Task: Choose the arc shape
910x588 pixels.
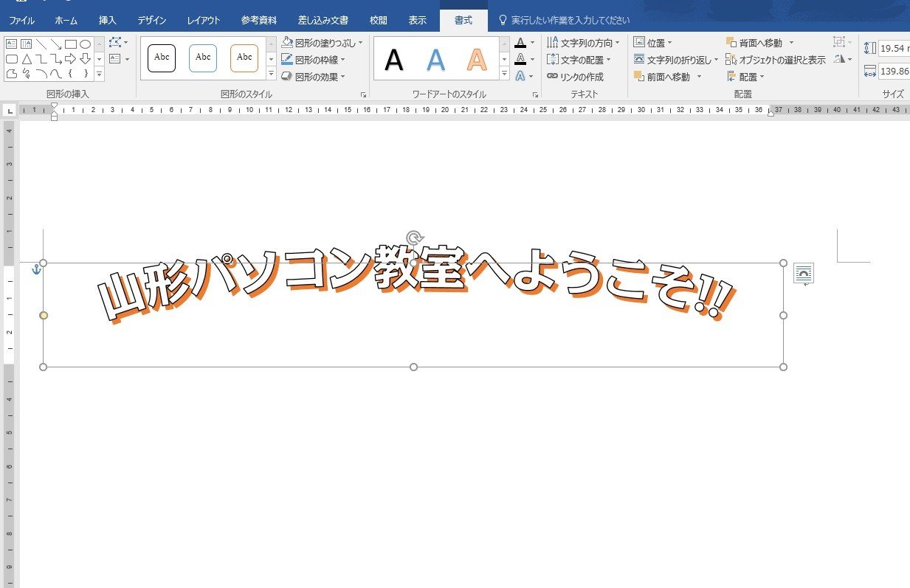Action: (x=41, y=74)
